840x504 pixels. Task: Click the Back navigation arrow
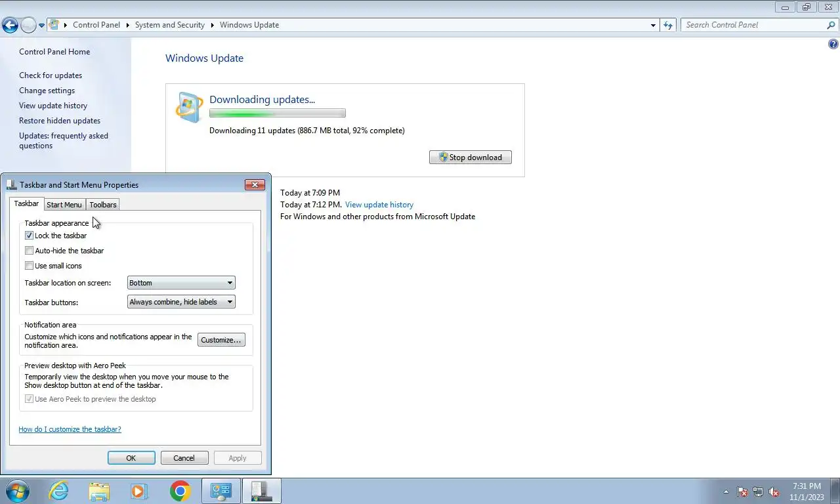click(x=10, y=25)
